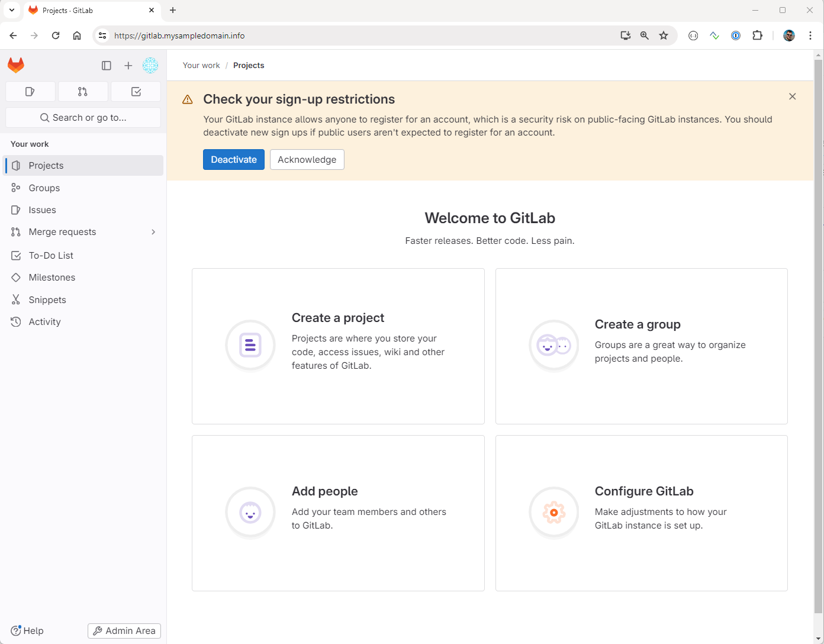This screenshot has height=644, width=824.
Task: Open the create new plus menu
Action: point(128,66)
